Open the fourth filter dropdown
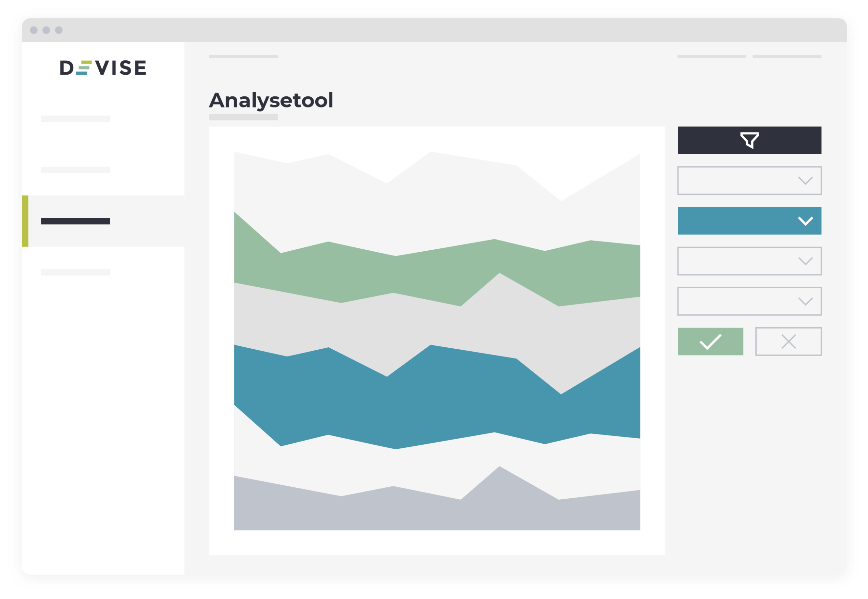This screenshot has width=868, height=599. [x=749, y=301]
